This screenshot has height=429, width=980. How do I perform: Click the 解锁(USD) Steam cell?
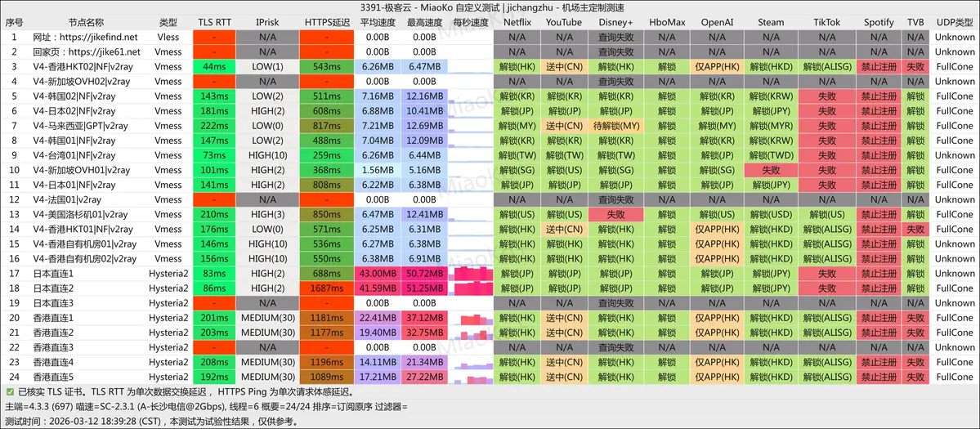pyautogui.click(x=771, y=214)
